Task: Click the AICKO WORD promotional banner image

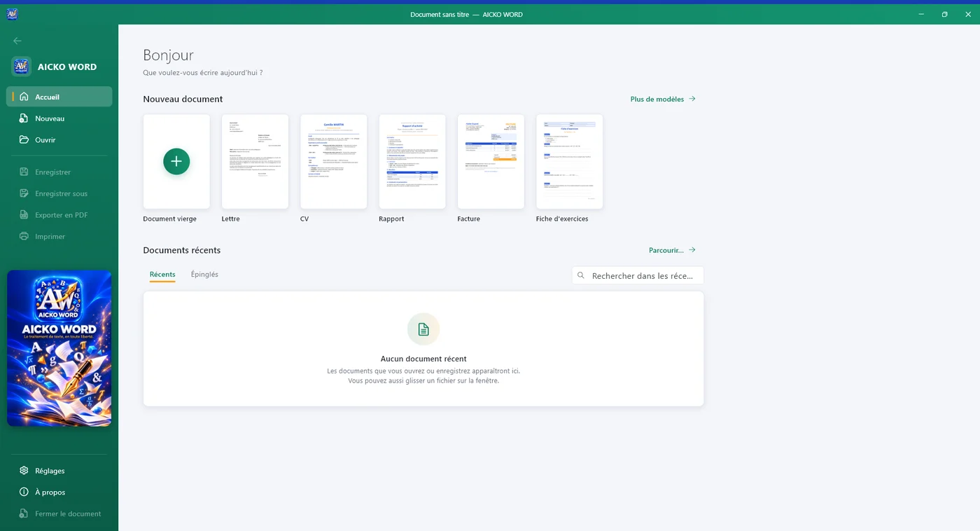Action: tap(59, 348)
